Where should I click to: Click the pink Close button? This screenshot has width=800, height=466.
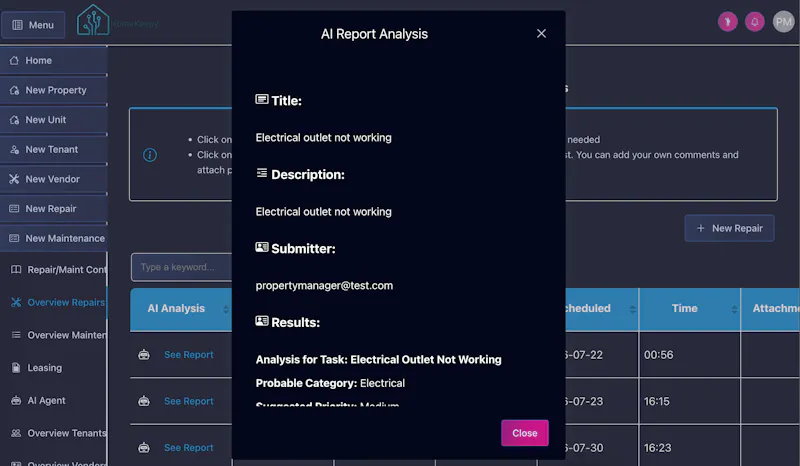coord(524,433)
